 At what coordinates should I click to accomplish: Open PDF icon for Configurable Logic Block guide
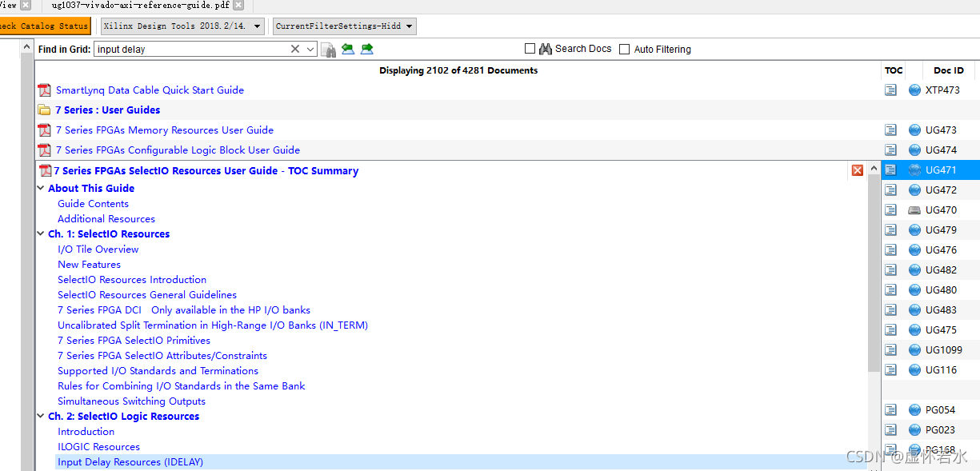45,150
